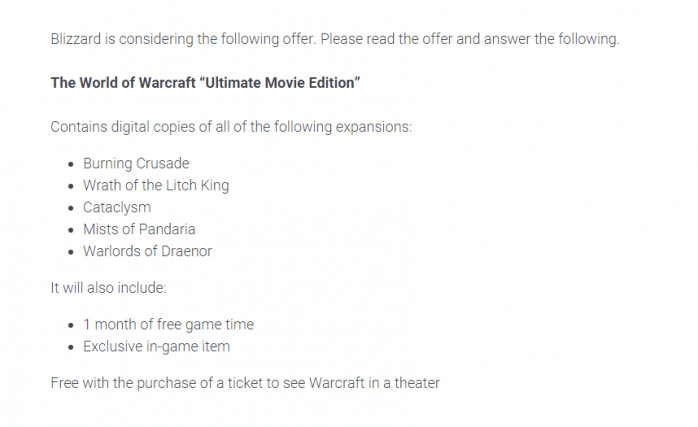The height and width of the screenshot is (427, 698).
Task: Click the bullet beside Exclusive in-game item
Action: pos(71,347)
